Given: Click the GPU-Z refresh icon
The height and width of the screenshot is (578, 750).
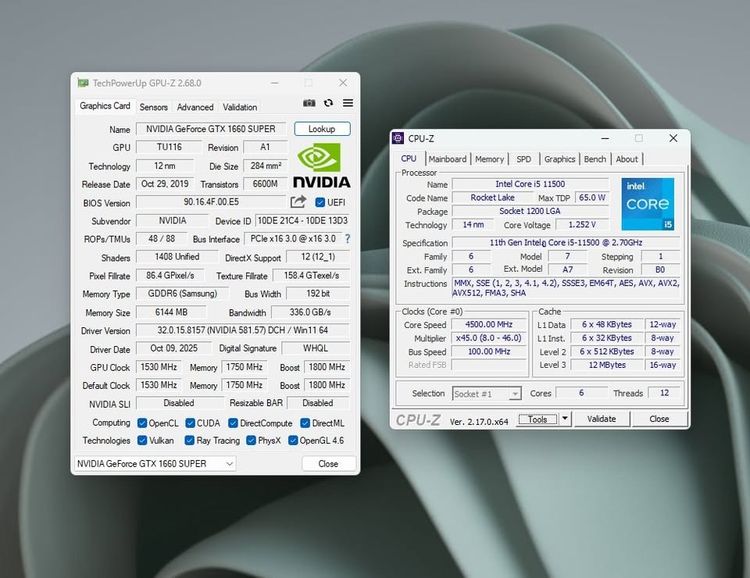Looking at the screenshot, I should click(328, 103).
